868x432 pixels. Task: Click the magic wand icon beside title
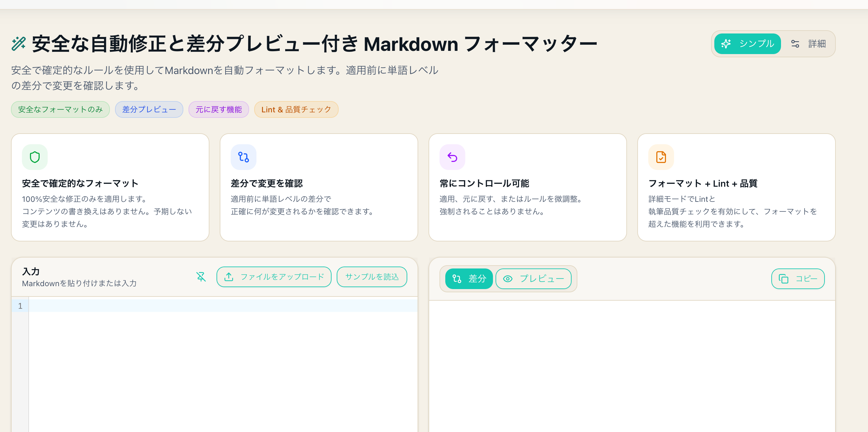(19, 44)
